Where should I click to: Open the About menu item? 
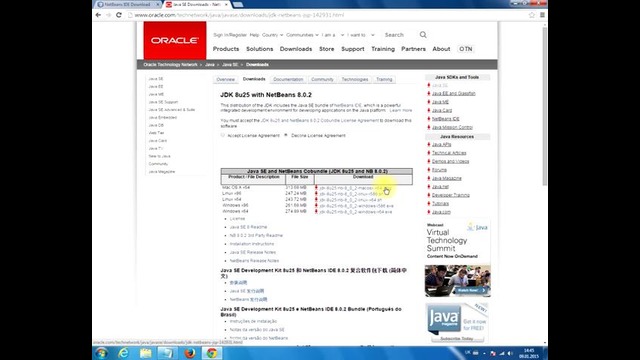[441, 49]
